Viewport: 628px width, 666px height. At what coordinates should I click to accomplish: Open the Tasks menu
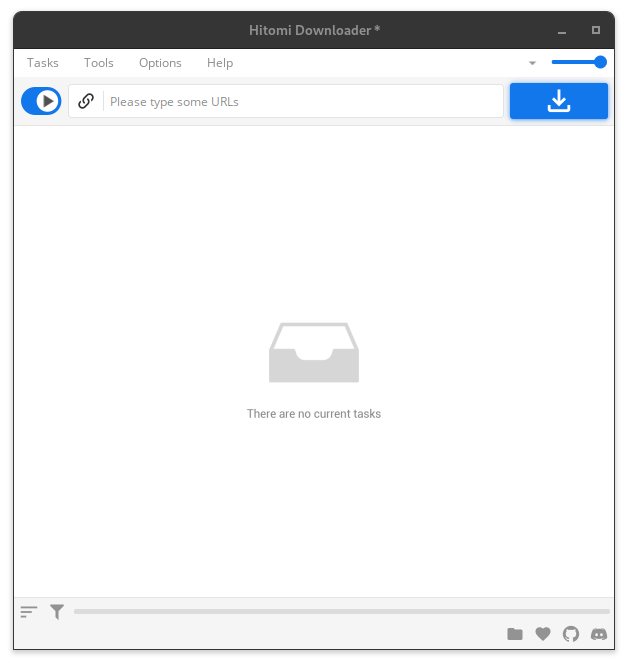[x=42, y=63]
